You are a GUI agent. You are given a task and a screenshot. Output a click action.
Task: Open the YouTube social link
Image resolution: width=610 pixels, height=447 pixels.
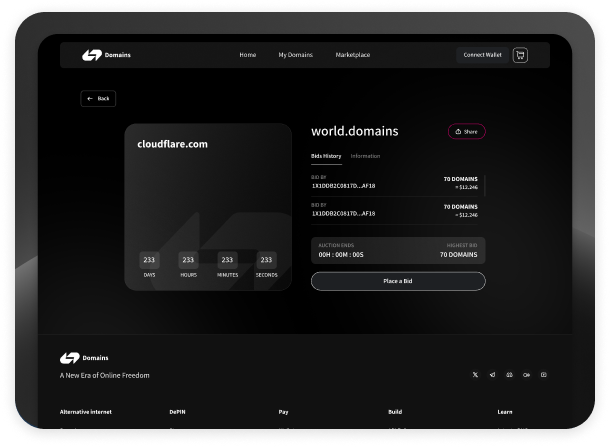[x=543, y=375]
